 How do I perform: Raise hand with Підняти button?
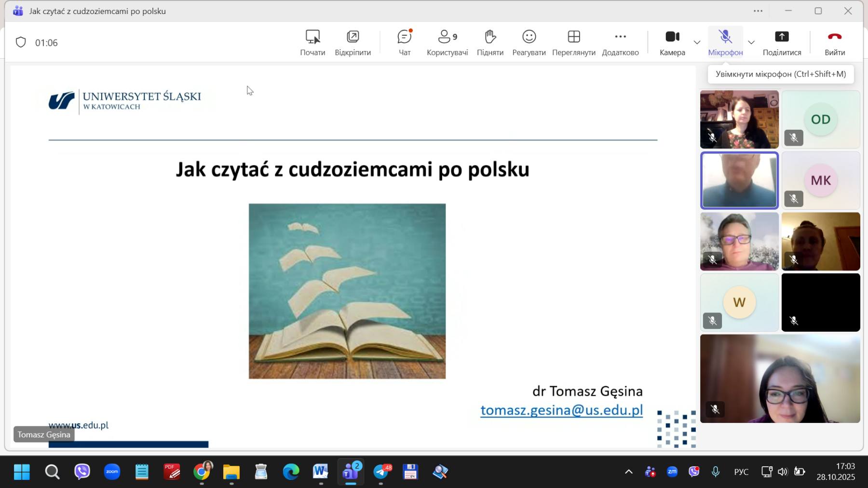[490, 42]
